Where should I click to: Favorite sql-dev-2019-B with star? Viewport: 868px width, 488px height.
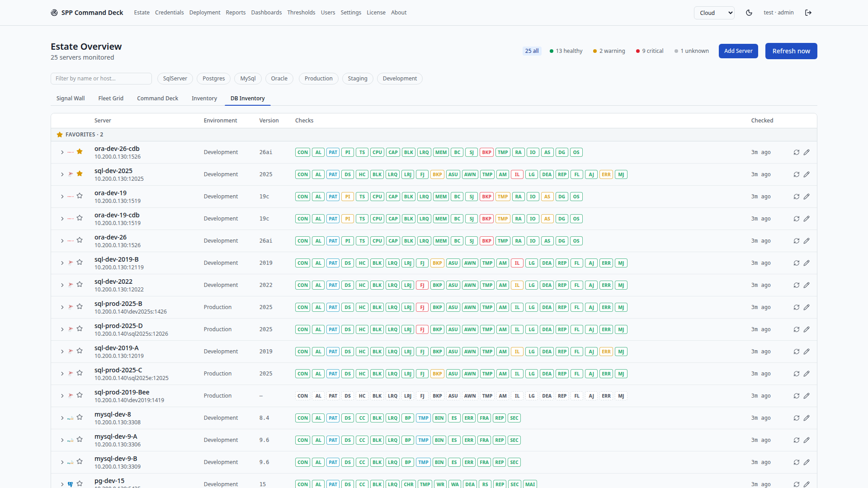click(x=80, y=262)
